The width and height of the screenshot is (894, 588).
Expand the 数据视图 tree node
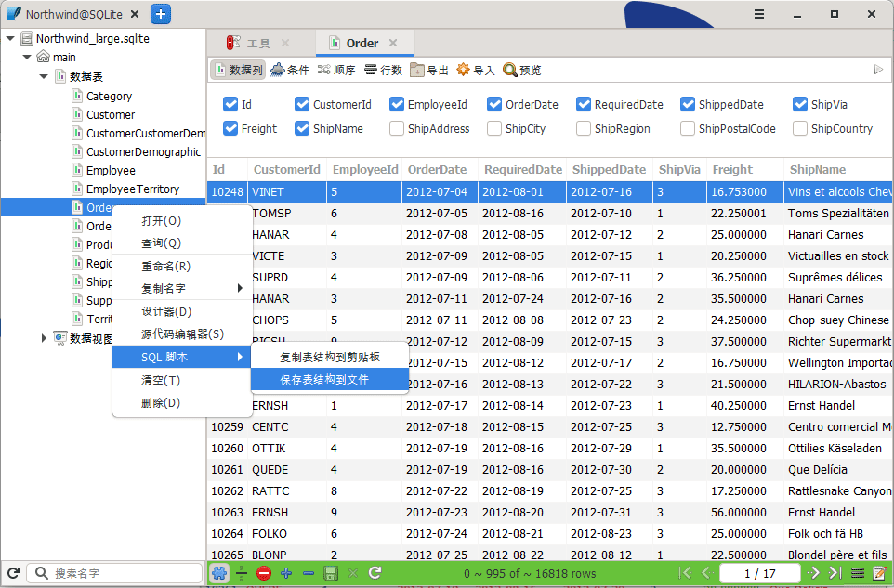coord(46,337)
